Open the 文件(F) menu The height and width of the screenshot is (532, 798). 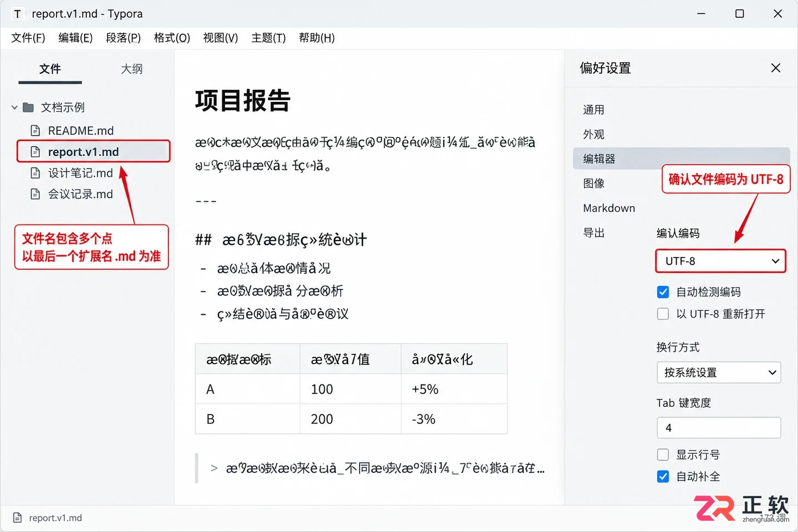pyautogui.click(x=28, y=38)
